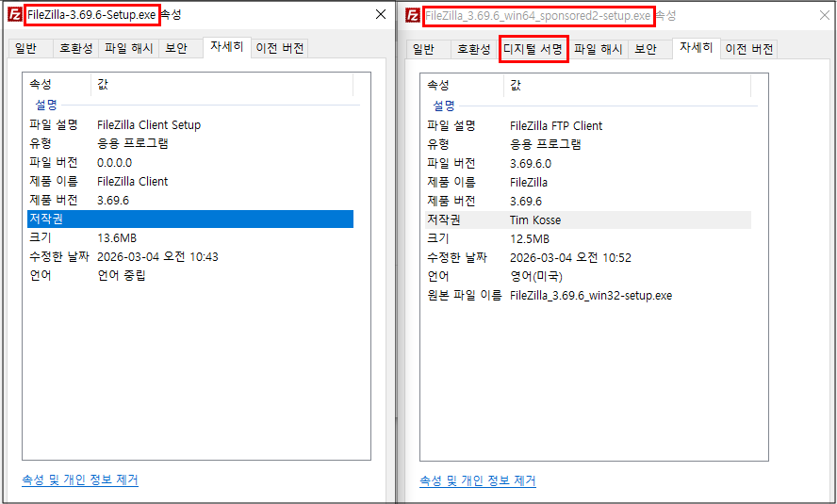The image size is (837, 504).
Task: Click 속성 및 개인 정보 제거 link in the sponsored2-setup window
Action: coord(478,481)
